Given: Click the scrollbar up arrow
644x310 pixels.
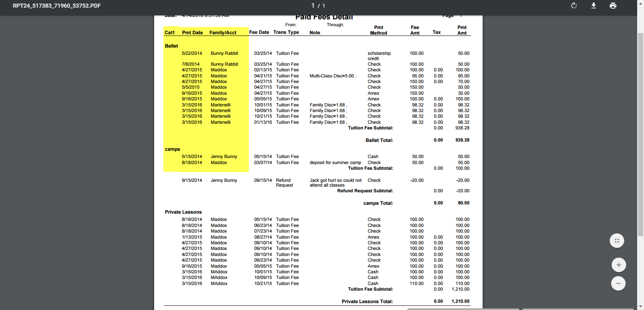Looking at the screenshot, I should (640, 3).
